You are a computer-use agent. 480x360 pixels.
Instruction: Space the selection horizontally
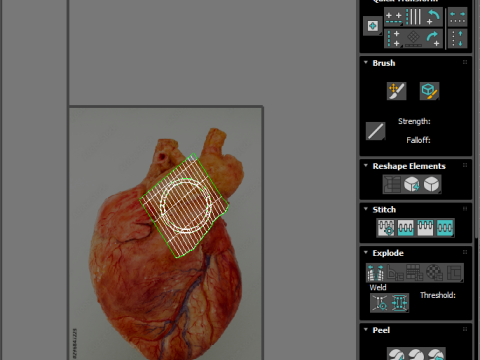coord(457,18)
